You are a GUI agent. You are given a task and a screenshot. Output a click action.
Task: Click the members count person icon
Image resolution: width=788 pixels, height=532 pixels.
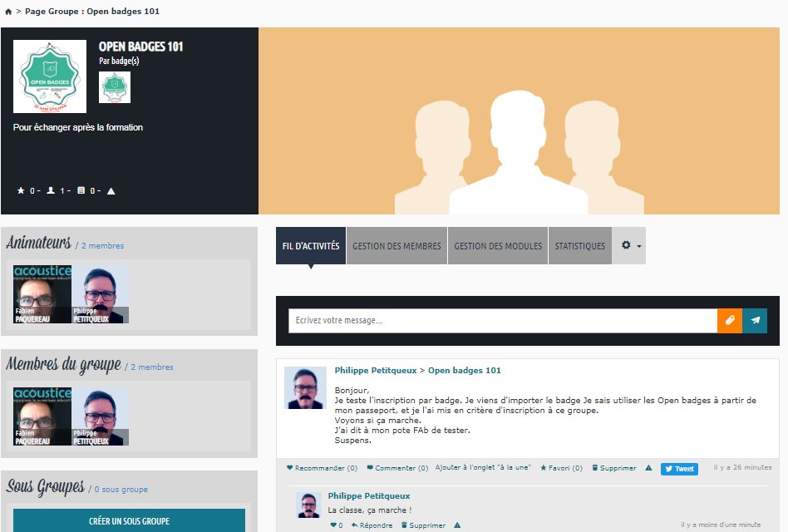tap(51, 190)
